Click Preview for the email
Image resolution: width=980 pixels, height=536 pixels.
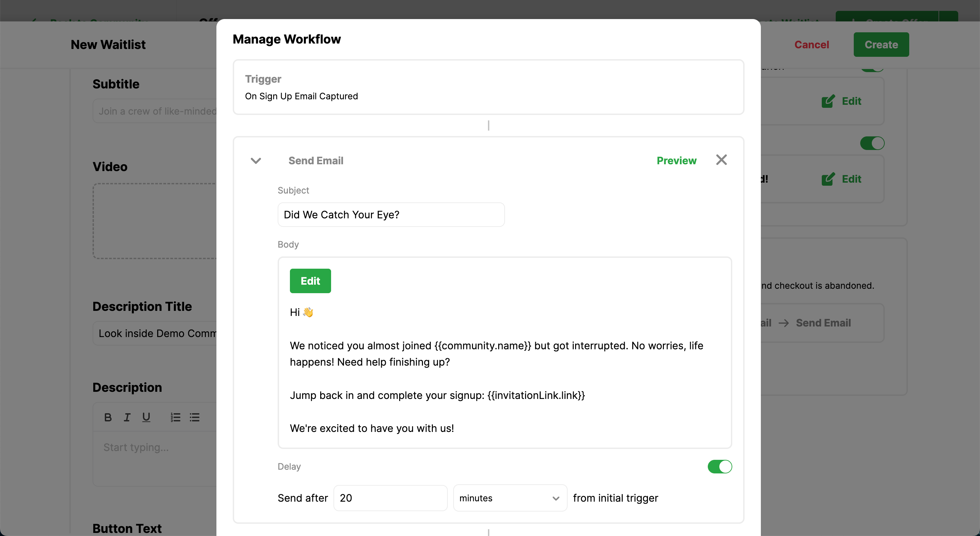[x=676, y=161]
